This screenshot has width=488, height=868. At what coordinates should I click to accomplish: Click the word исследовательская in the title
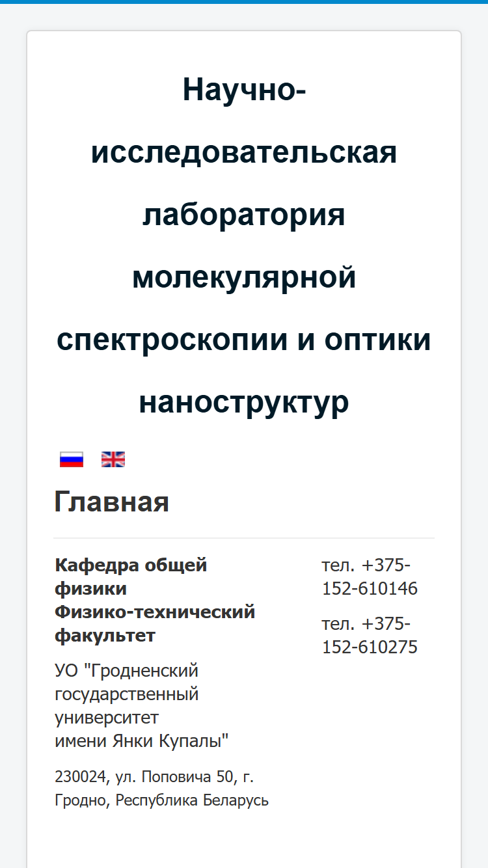(x=244, y=152)
